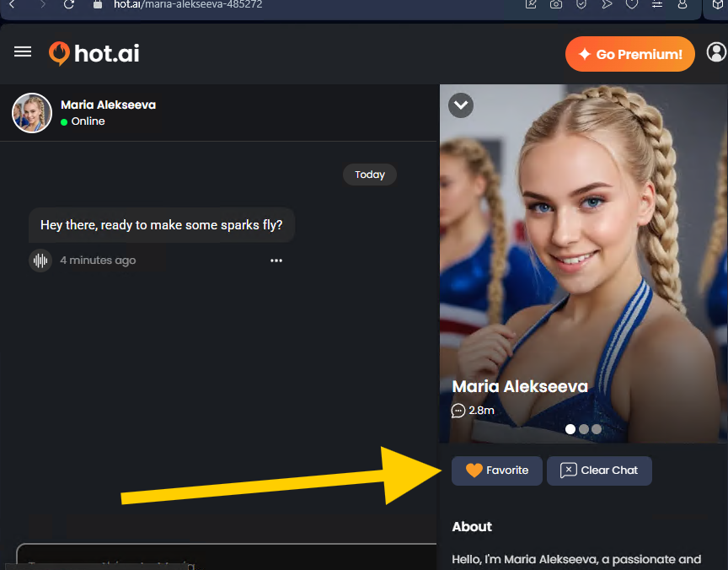Screen dimensions: 728x570
Task: Open message options via the ellipsis icon
Action: 276,261
